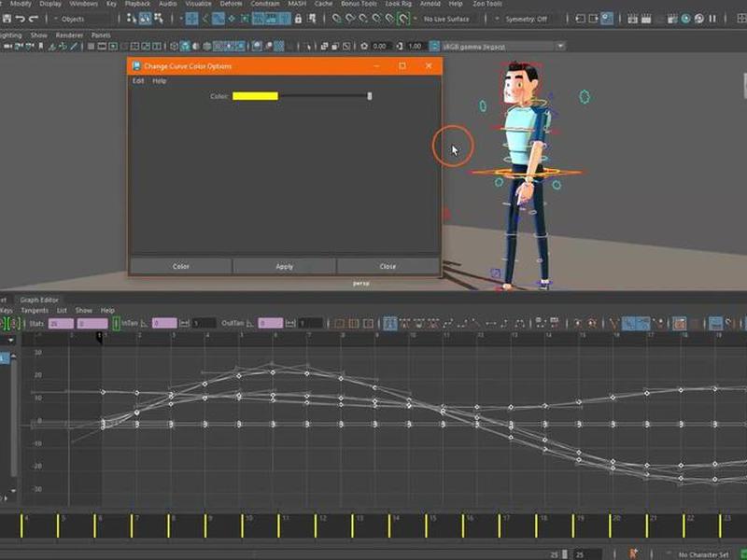Click the Graph Editor current time marker

point(100,338)
